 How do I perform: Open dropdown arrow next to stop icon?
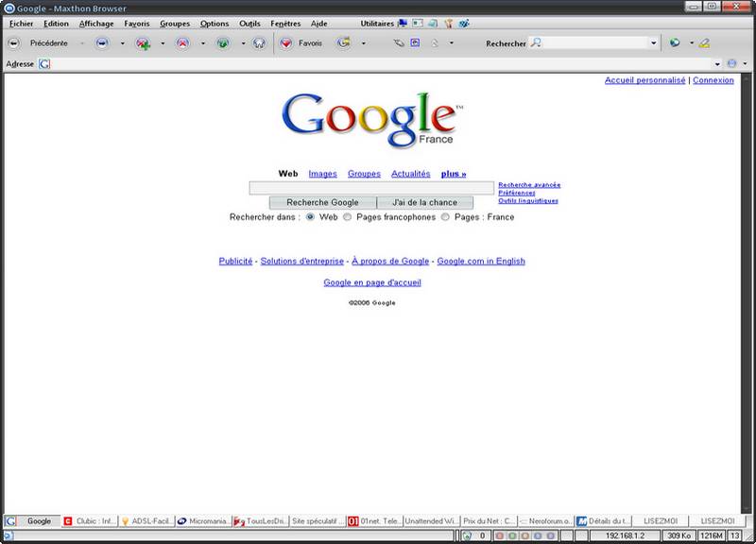[203, 43]
